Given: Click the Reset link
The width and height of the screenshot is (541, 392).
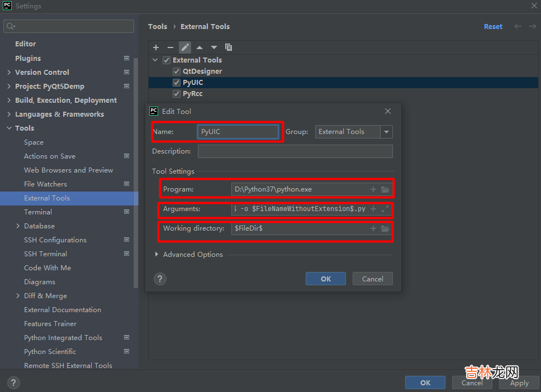Looking at the screenshot, I should [493, 26].
